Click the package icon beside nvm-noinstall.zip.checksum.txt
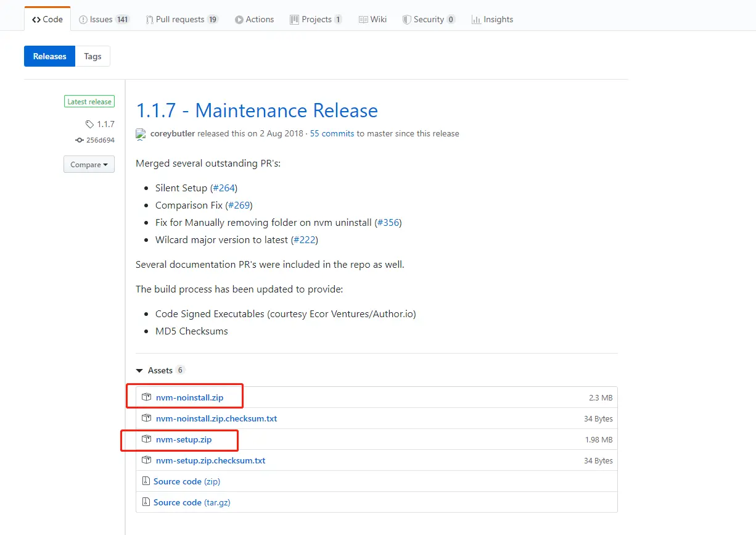The width and height of the screenshot is (756, 535). point(146,418)
